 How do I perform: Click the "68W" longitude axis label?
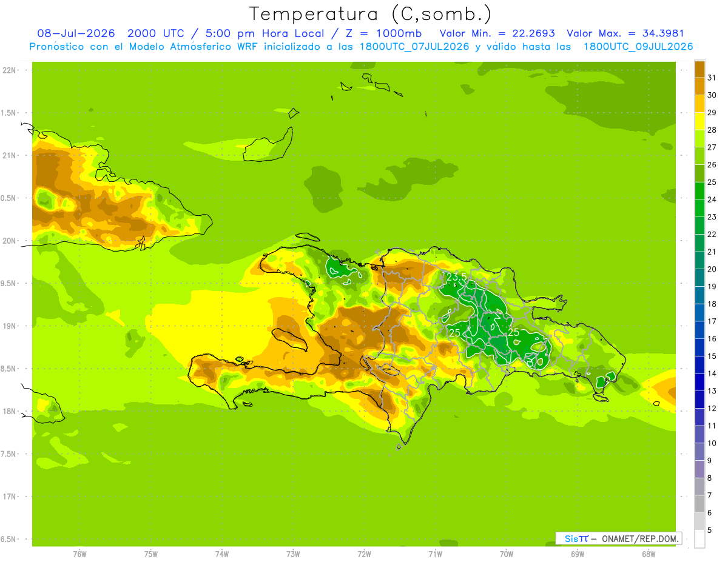pyautogui.click(x=649, y=554)
